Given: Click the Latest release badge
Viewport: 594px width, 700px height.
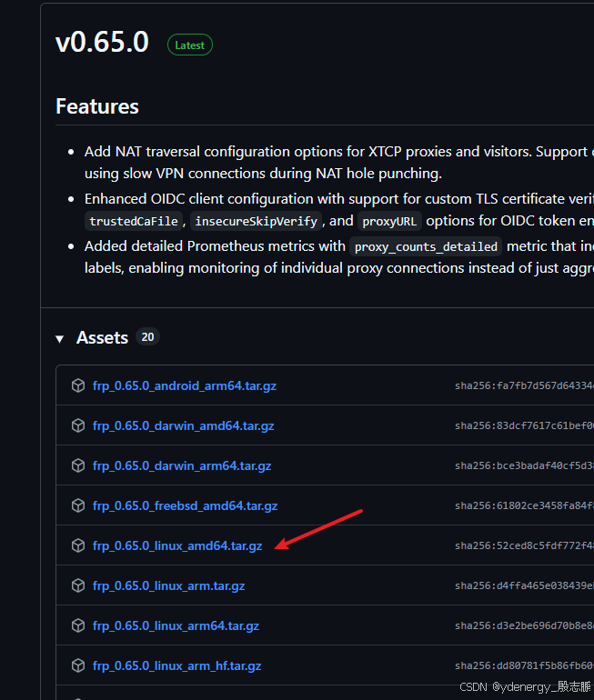Looking at the screenshot, I should coord(190,45).
